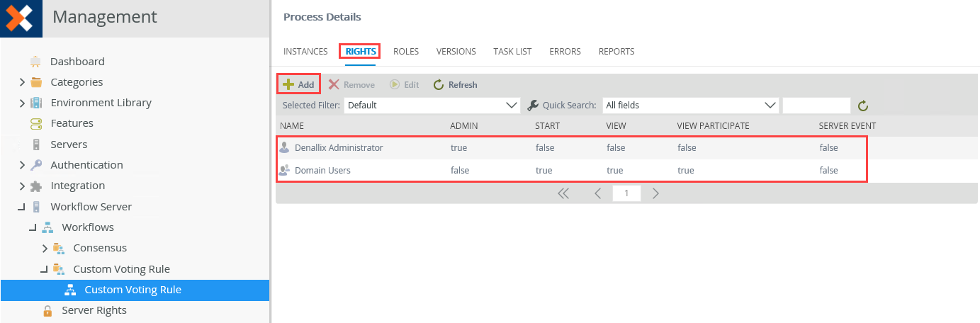Click the Quick Search wrench icon
The height and width of the screenshot is (323, 980).
(x=534, y=106)
